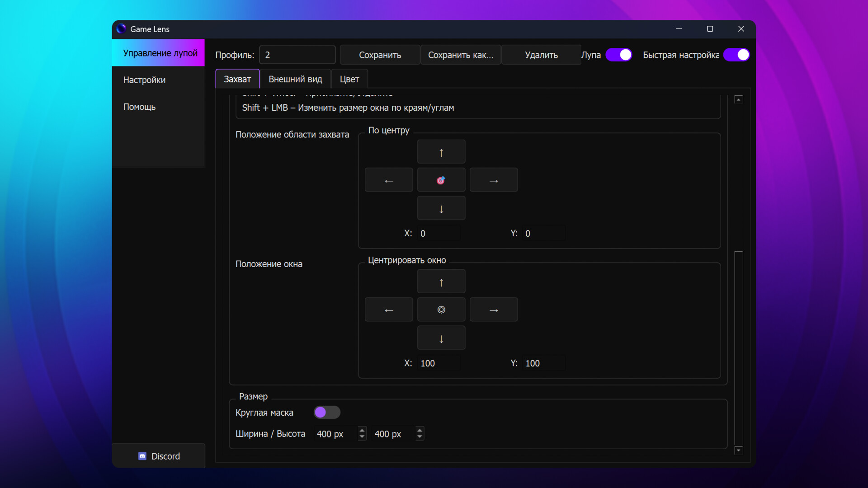Decrease the height value stepper
The height and width of the screenshot is (488, 868).
click(x=419, y=436)
